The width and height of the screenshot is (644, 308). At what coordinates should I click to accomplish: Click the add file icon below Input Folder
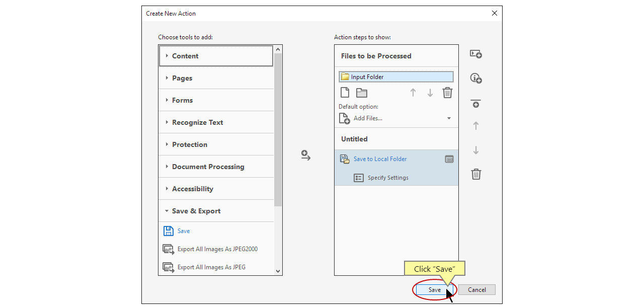[345, 92]
